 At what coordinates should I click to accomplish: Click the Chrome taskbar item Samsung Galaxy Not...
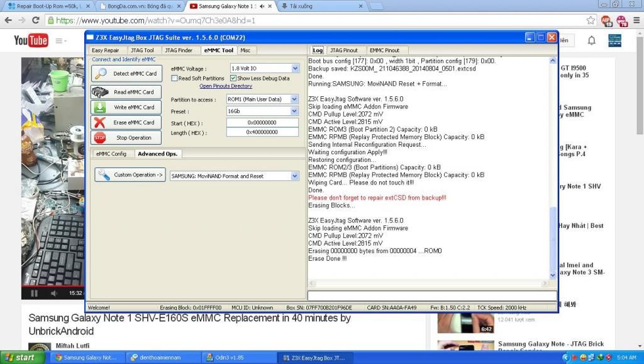87,358
